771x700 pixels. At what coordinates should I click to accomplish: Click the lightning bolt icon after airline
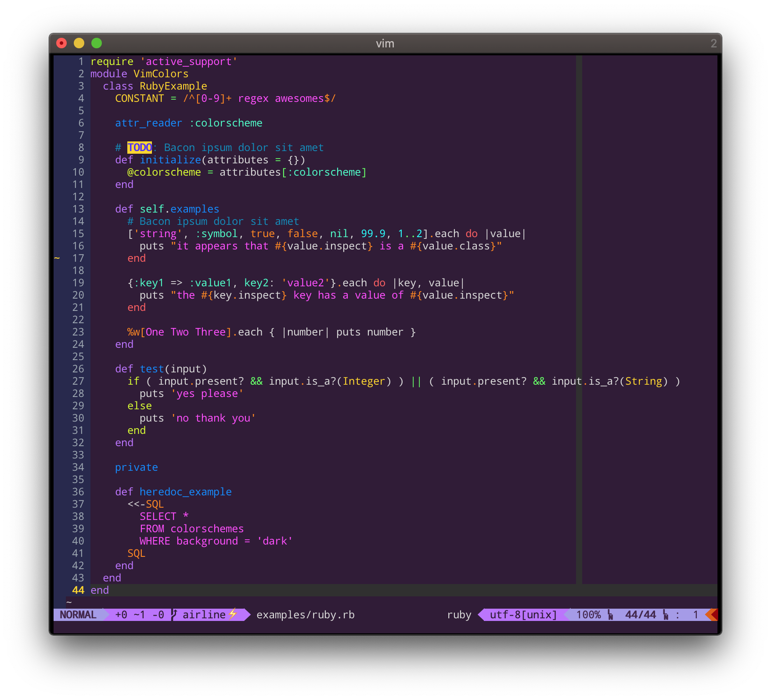point(233,614)
